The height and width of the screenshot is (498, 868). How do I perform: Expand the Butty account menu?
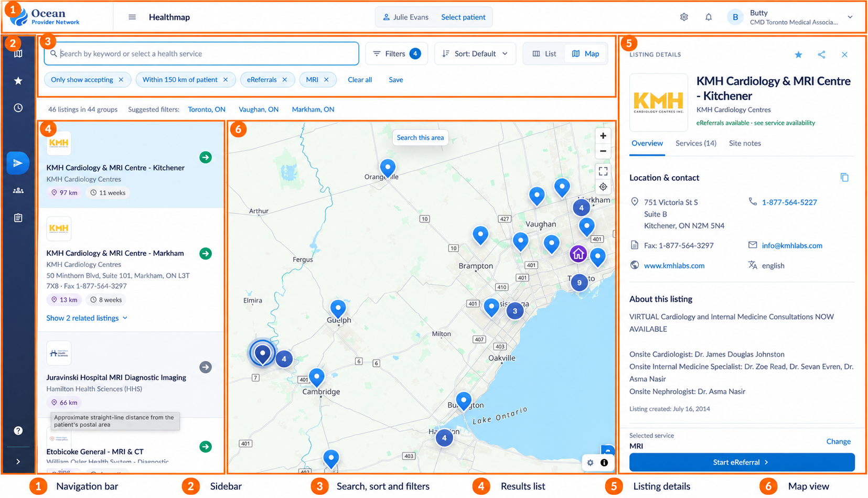point(850,17)
